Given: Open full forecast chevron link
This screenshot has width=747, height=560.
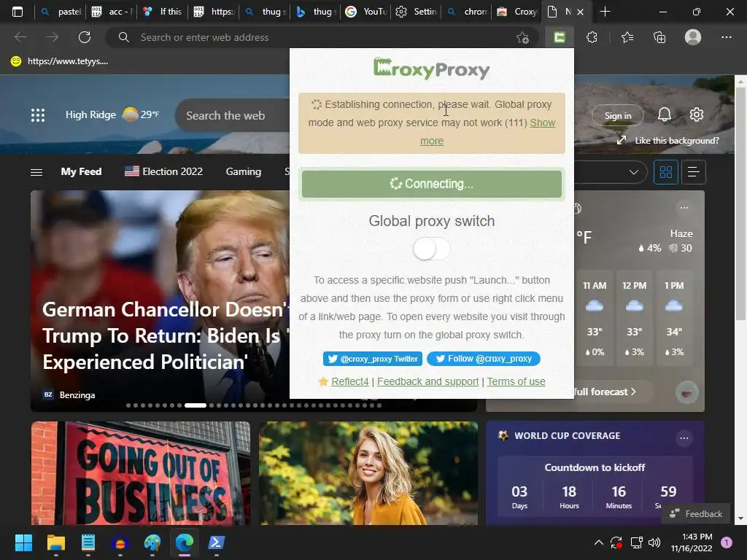Looking at the screenshot, I should [633, 392].
